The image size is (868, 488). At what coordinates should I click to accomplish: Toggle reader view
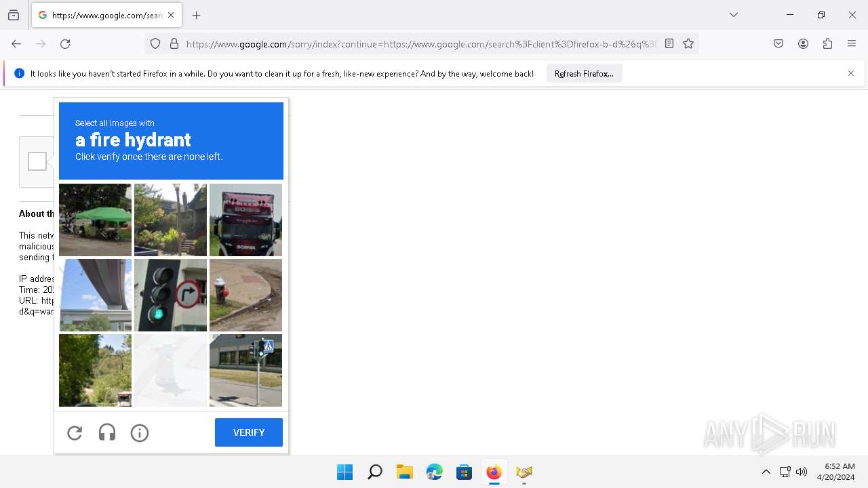[669, 43]
